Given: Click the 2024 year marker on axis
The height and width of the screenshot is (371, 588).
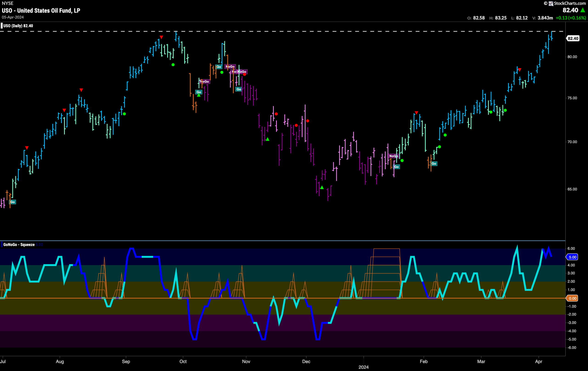Looking at the screenshot, I should [x=363, y=367].
